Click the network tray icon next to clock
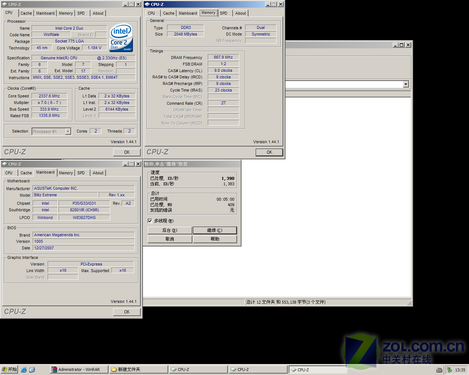Screen dimensions: 469x375 pyautogui.click(x=449, y=370)
